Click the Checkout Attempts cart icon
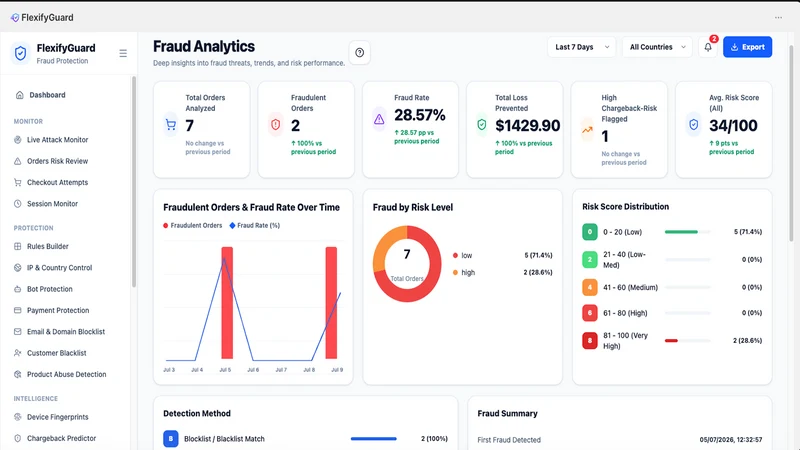 [x=17, y=183]
